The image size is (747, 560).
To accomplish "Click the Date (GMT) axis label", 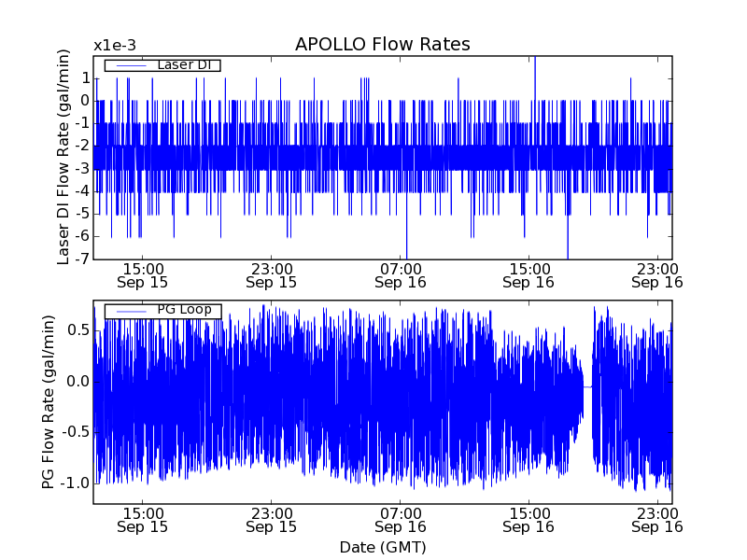I will point(383,547).
